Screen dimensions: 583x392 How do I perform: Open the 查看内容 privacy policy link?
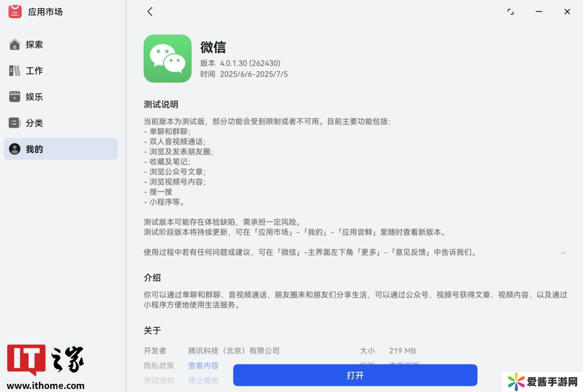pos(203,366)
